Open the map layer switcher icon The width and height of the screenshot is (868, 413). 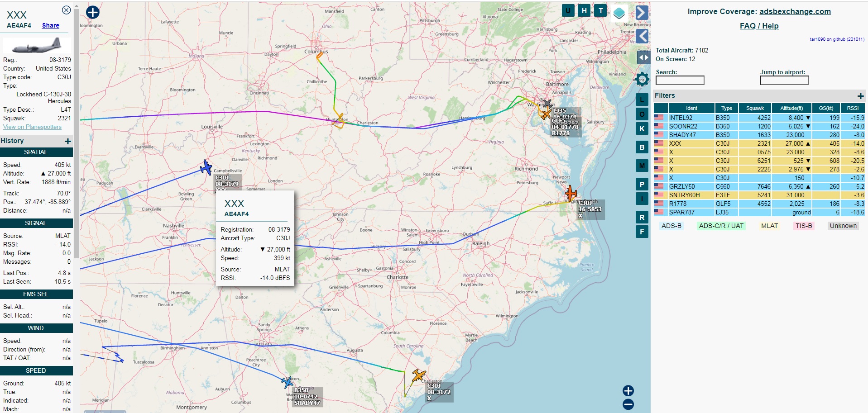619,13
